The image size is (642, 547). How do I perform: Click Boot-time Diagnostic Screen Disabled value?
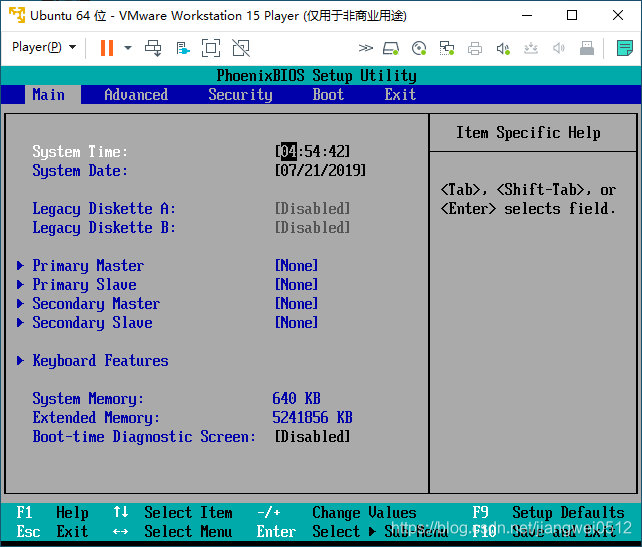click(x=312, y=436)
